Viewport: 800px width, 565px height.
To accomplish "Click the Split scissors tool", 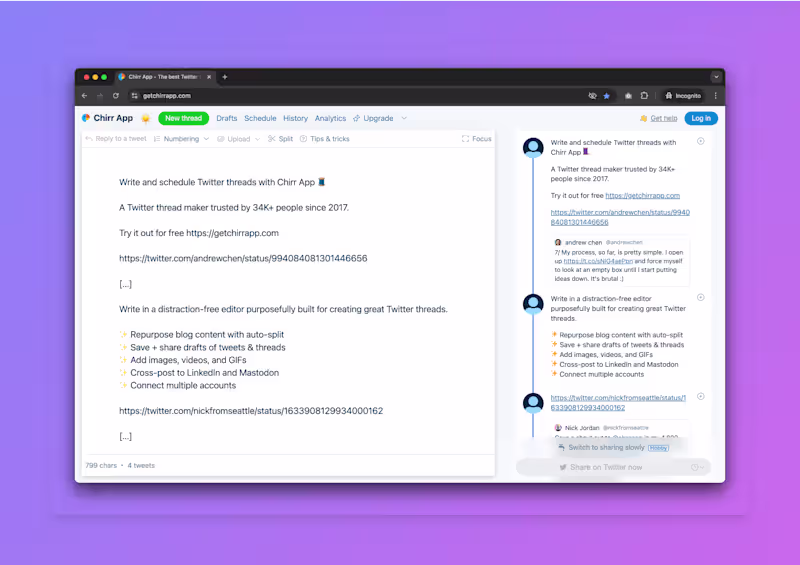I will 281,138.
